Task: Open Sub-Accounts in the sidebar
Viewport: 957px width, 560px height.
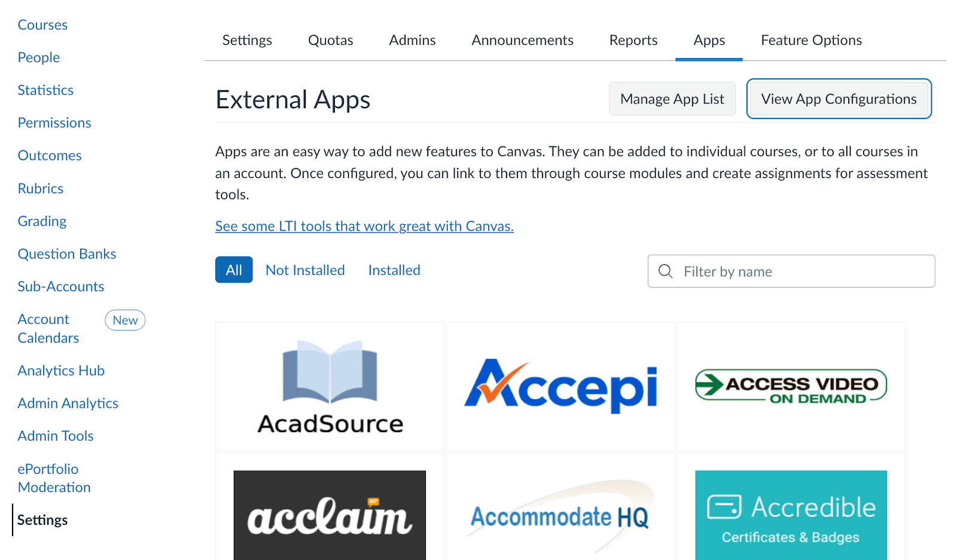Action: [61, 286]
